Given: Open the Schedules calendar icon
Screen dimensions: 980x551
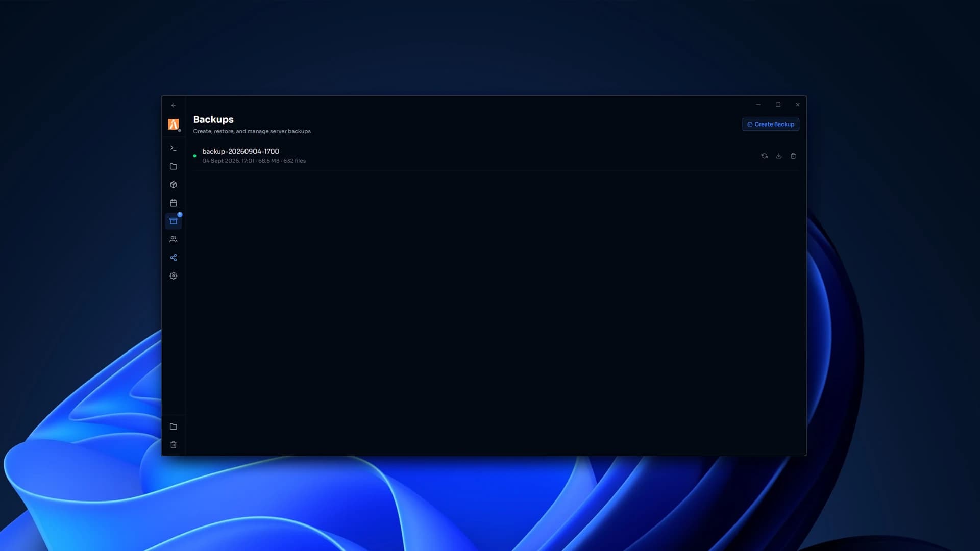Looking at the screenshot, I should 174,203.
